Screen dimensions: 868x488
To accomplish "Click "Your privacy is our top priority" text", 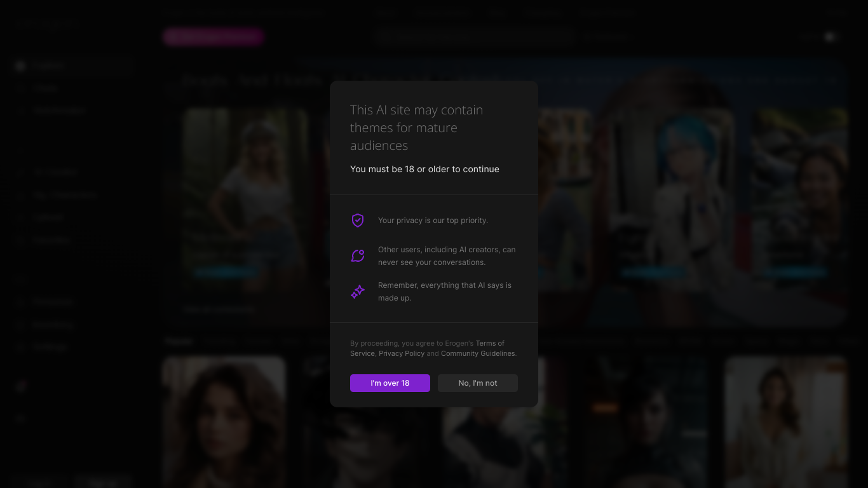I will (x=433, y=220).
